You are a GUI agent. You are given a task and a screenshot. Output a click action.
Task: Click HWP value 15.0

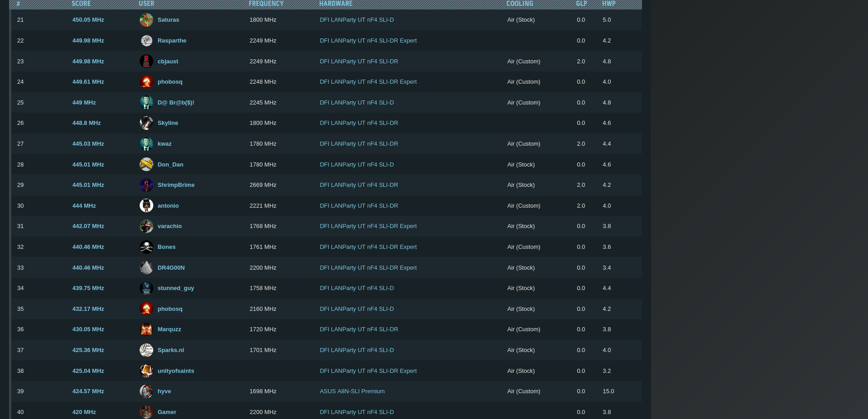[x=608, y=391]
